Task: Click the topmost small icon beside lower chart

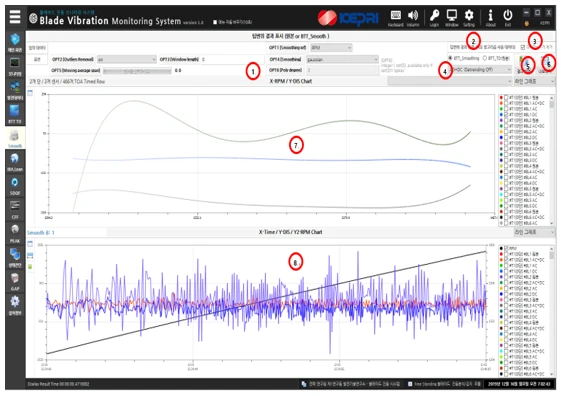Action: coord(30,244)
